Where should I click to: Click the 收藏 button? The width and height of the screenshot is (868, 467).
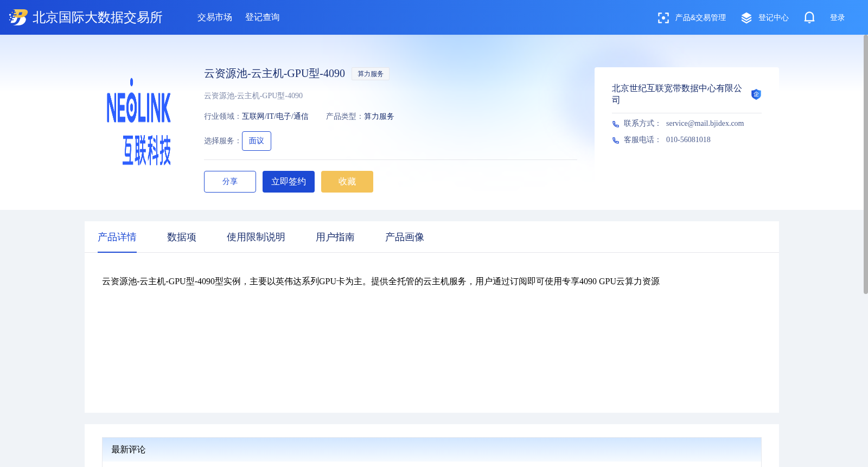(x=347, y=182)
